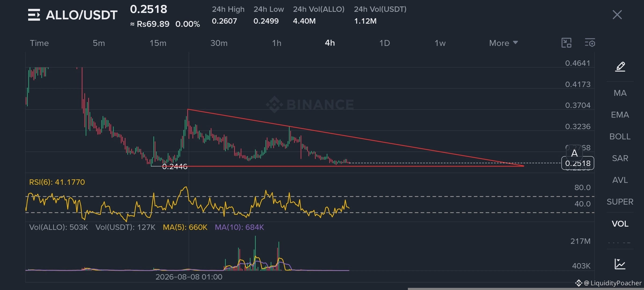Click the 0.4641 price axis label
The width and height of the screenshot is (644, 290).
578,63
